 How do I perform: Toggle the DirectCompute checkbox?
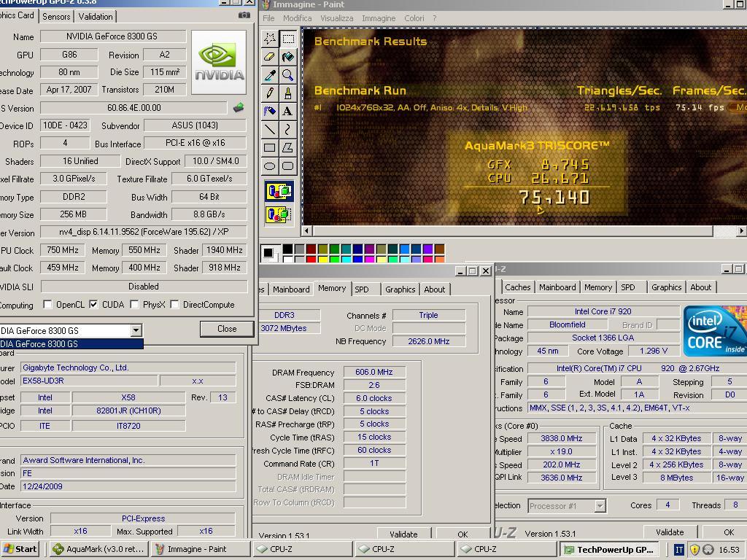175,304
